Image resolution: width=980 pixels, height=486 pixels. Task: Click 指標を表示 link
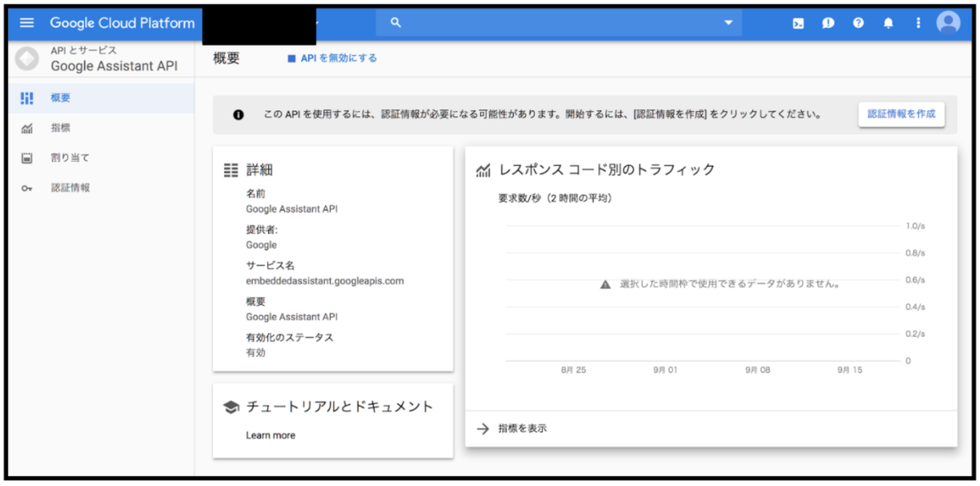pos(523,428)
